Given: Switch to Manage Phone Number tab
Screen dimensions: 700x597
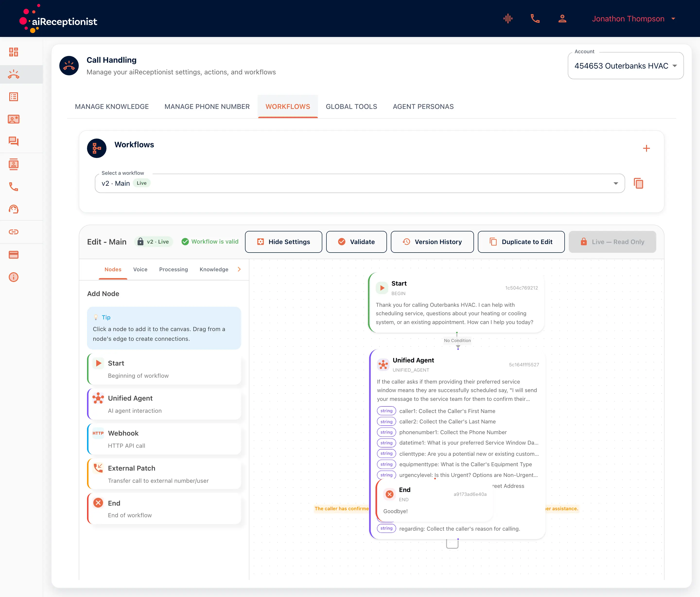Looking at the screenshot, I should point(207,107).
